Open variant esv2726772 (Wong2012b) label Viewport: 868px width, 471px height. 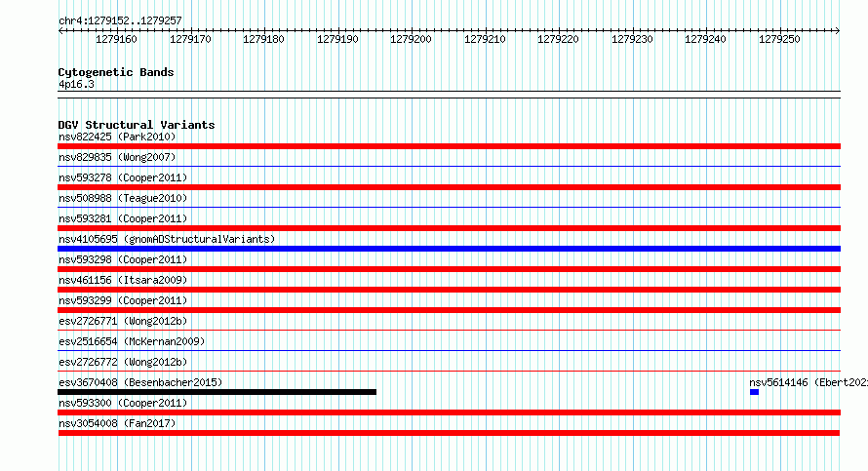[x=123, y=362]
